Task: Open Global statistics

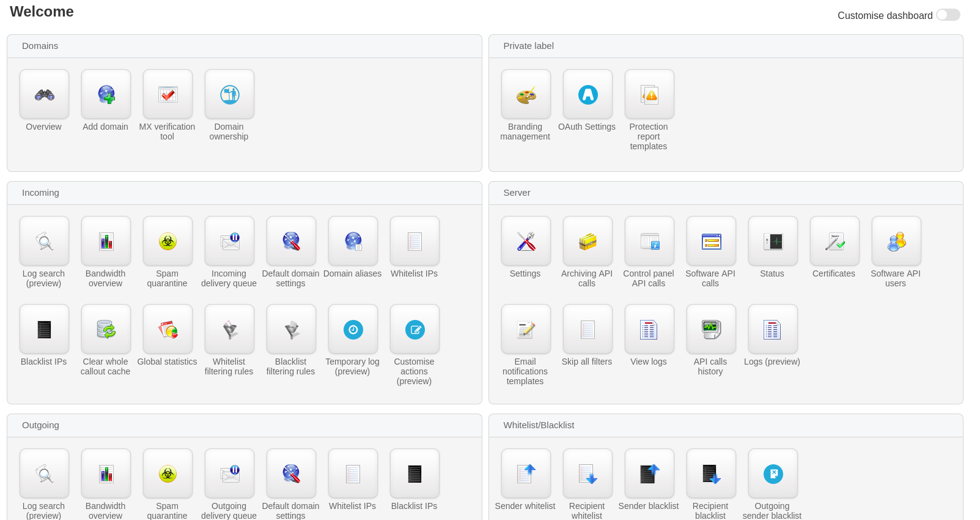Action: (168, 329)
